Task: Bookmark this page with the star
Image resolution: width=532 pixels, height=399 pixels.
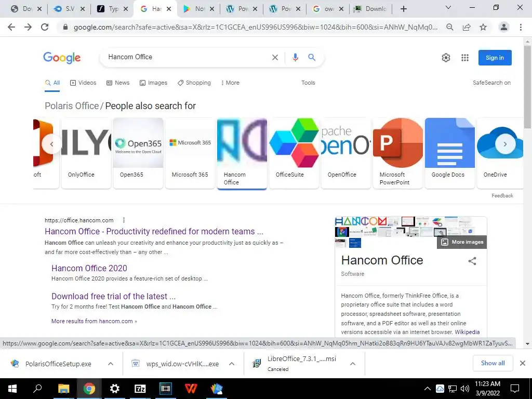Action: (483, 27)
